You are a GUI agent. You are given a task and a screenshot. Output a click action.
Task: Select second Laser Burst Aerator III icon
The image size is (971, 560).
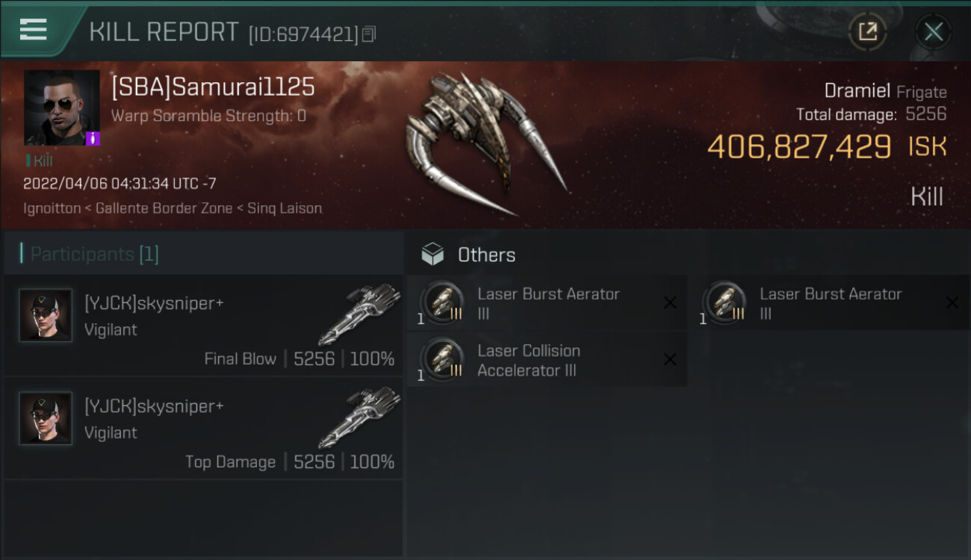point(725,303)
